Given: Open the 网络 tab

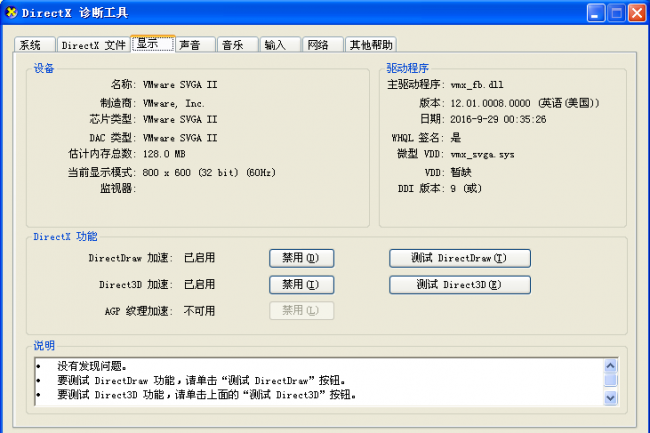Looking at the screenshot, I should [x=323, y=45].
